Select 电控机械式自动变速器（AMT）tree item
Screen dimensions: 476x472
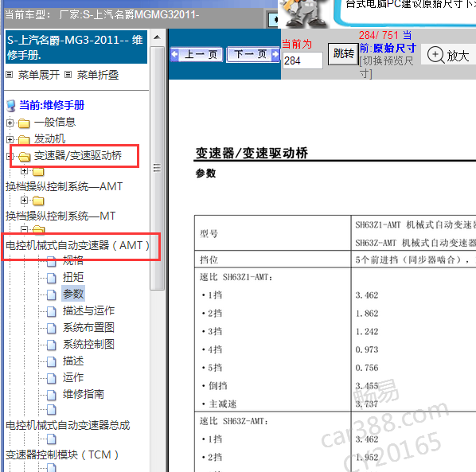[78, 245]
